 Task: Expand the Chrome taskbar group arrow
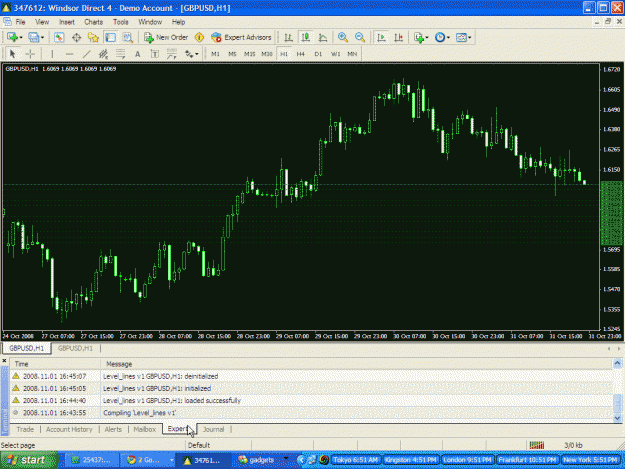(x=171, y=460)
